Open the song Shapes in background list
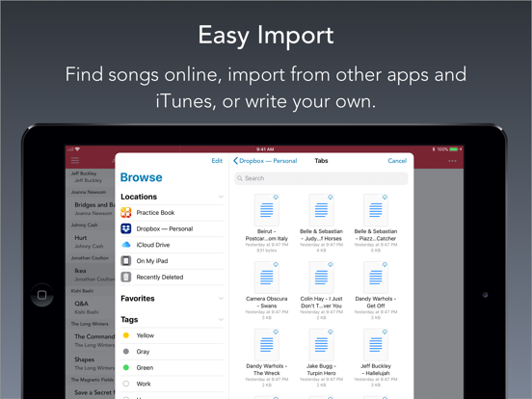 click(x=91, y=363)
